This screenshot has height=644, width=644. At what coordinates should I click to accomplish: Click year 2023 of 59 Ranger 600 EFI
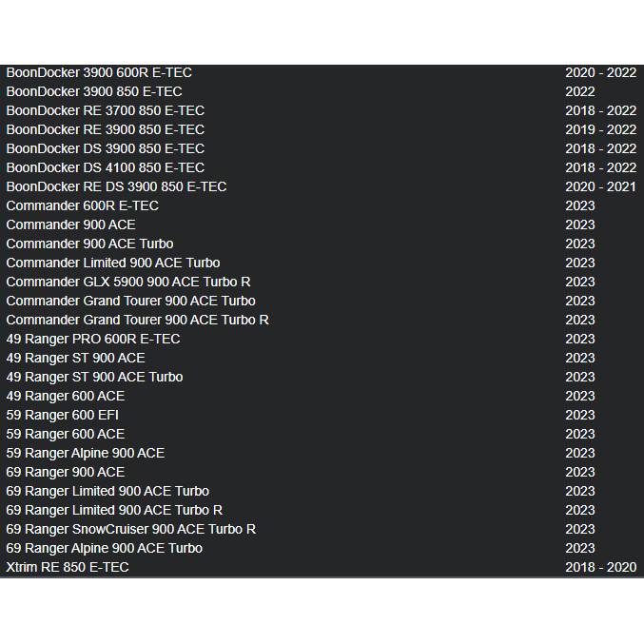pyautogui.click(x=580, y=415)
